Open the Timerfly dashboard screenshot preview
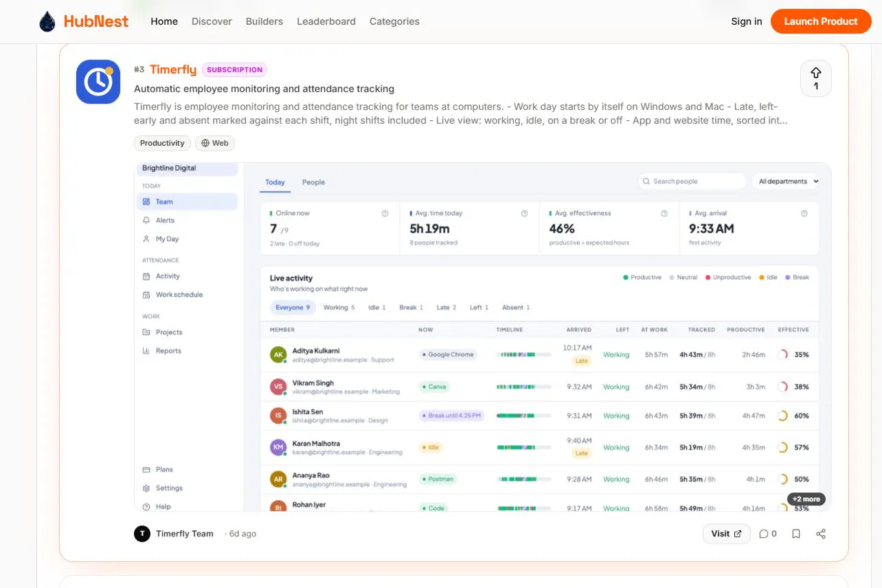Viewport: 882px width, 588px height. coord(483,337)
